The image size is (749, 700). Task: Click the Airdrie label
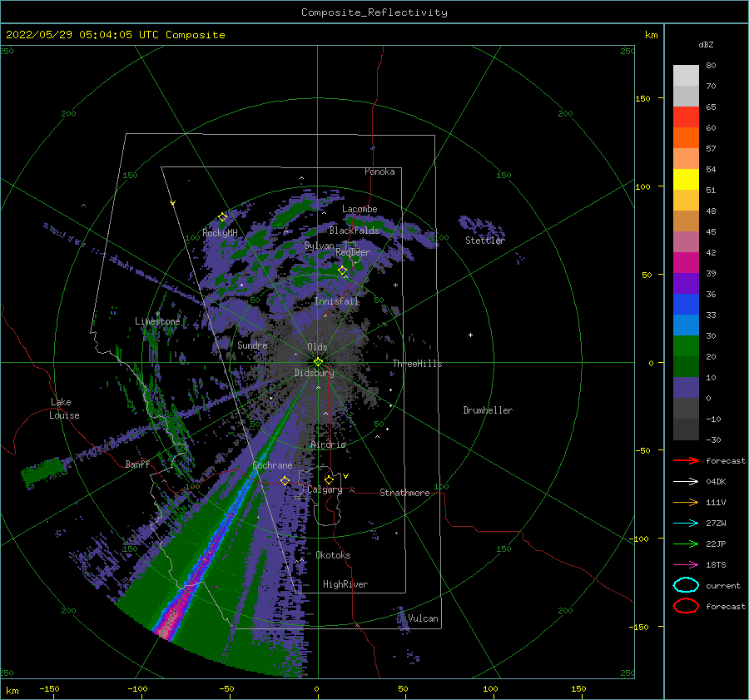(x=328, y=444)
